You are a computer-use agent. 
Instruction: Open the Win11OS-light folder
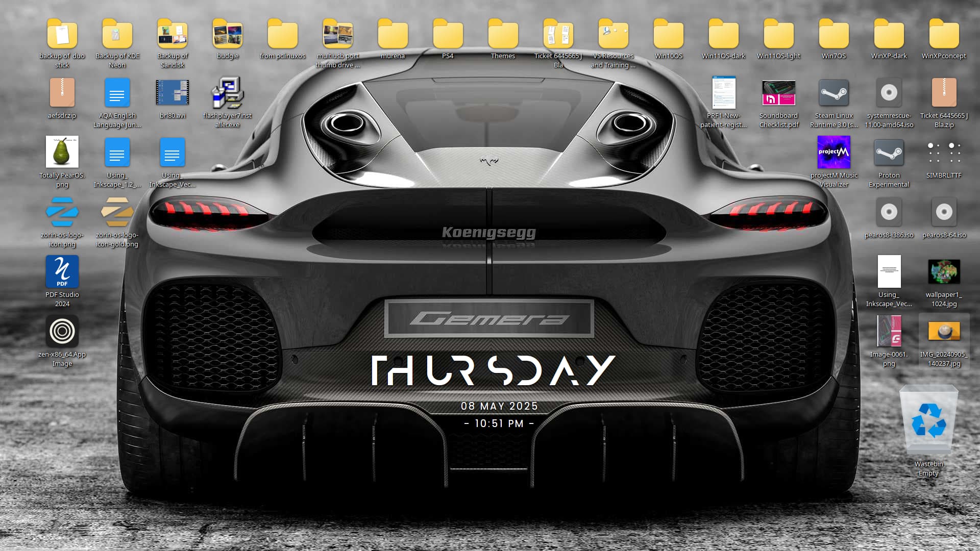pos(778,34)
